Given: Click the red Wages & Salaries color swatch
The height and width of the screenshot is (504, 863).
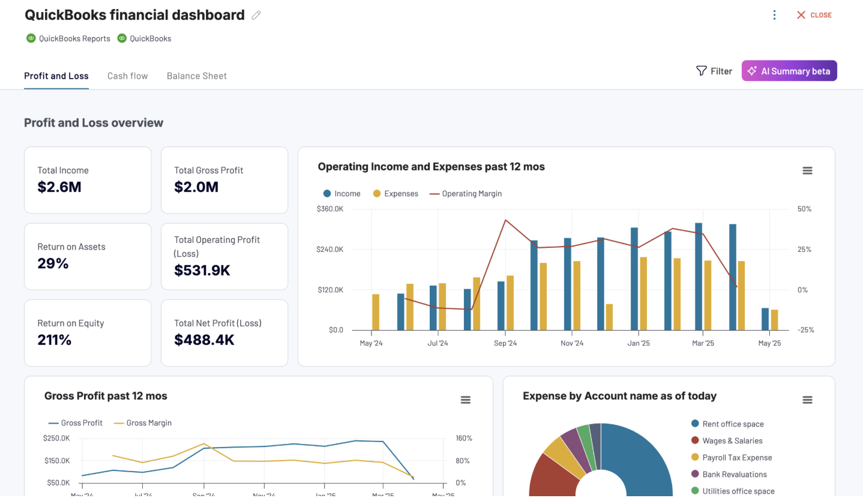Looking at the screenshot, I should [694, 440].
